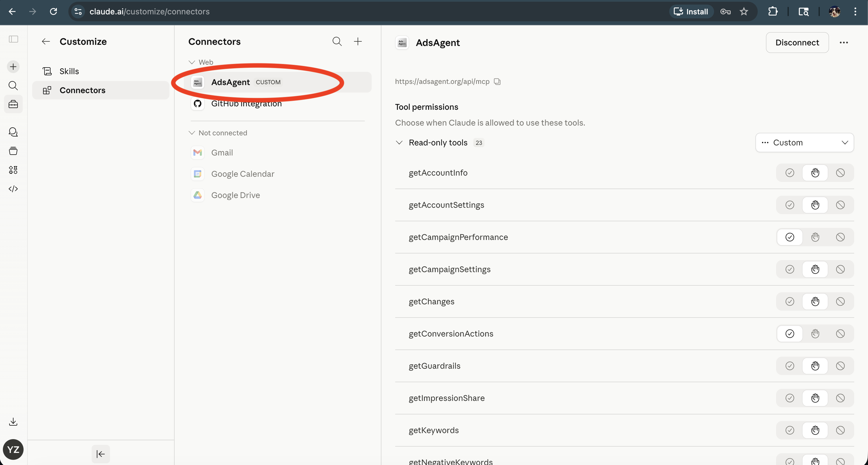The width and height of the screenshot is (868, 465).
Task: Open the code icon in the sidebar
Action: 13,189
